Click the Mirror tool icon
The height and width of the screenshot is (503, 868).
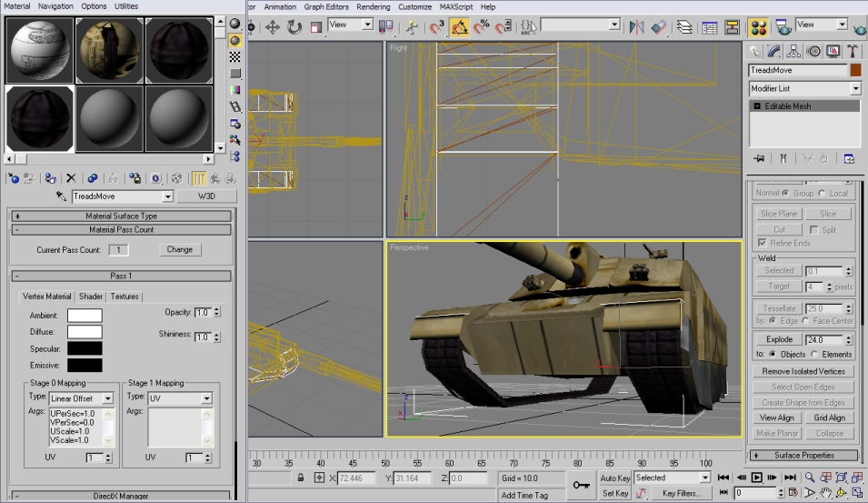(x=638, y=27)
